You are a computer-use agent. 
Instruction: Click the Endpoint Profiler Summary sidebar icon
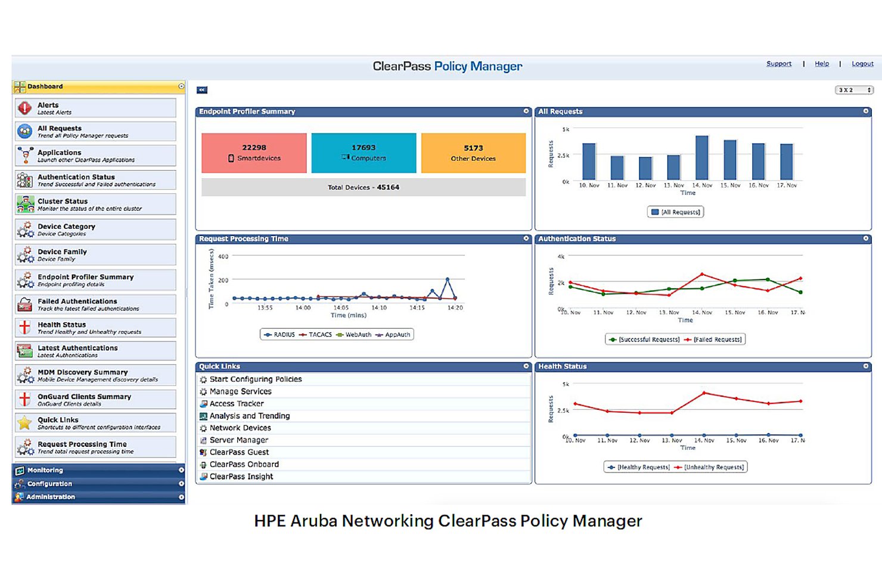tap(25, 280)
